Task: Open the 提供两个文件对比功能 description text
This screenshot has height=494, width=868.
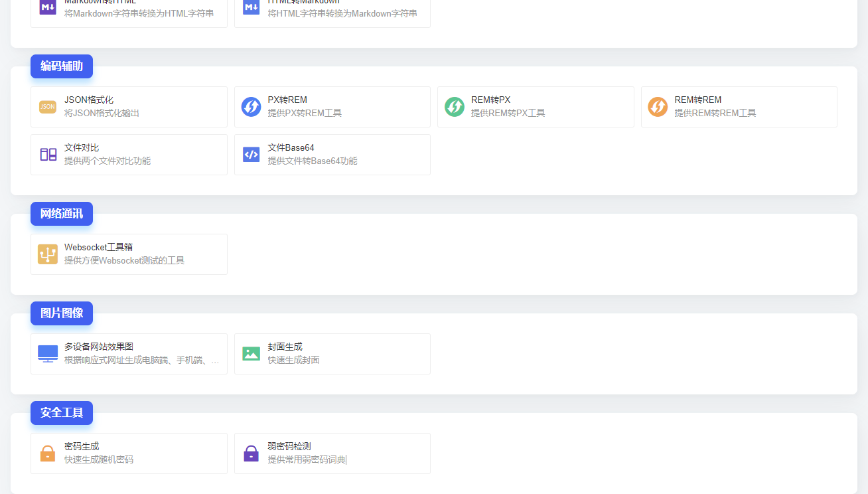Action: (108, 161)
